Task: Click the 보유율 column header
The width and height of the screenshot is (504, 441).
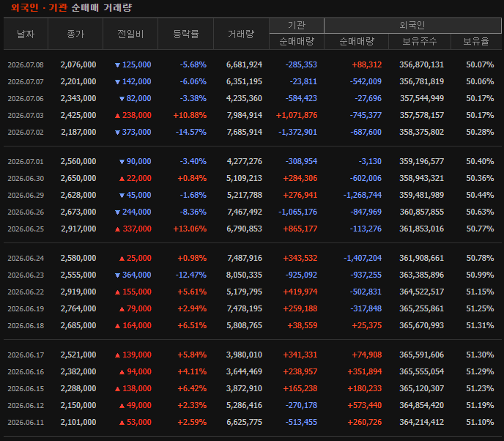Action: click(476, 42)
